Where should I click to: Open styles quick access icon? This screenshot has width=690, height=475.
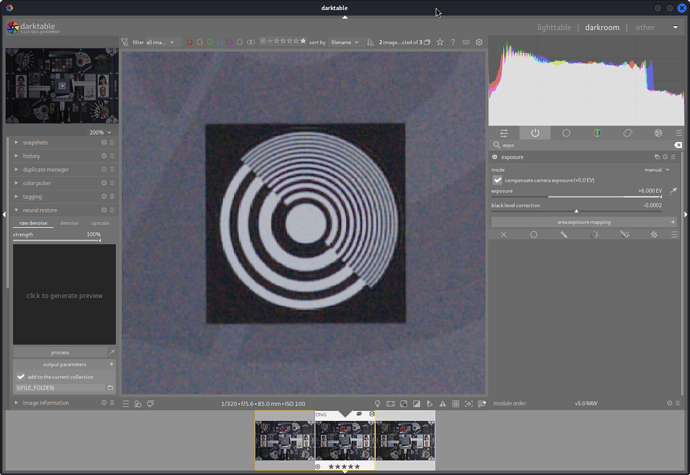pyautogui.click(x=138, y=404)
